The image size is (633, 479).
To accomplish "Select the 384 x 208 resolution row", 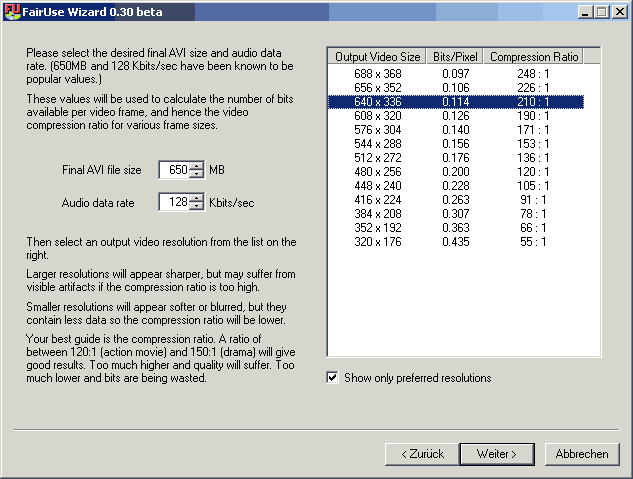I will (x=456, y=214).
